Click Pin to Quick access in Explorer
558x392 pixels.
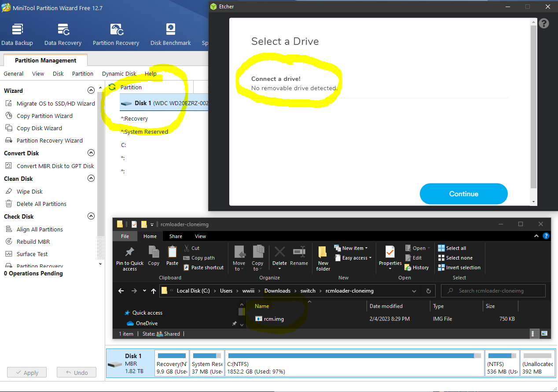click(x=130, y=259)
